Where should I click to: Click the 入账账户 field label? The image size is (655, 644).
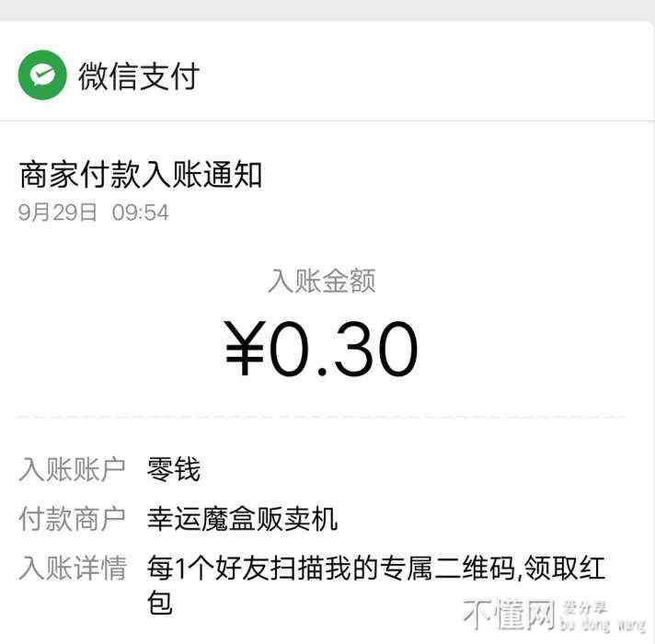pyautogui.click(x=72, y=470)
